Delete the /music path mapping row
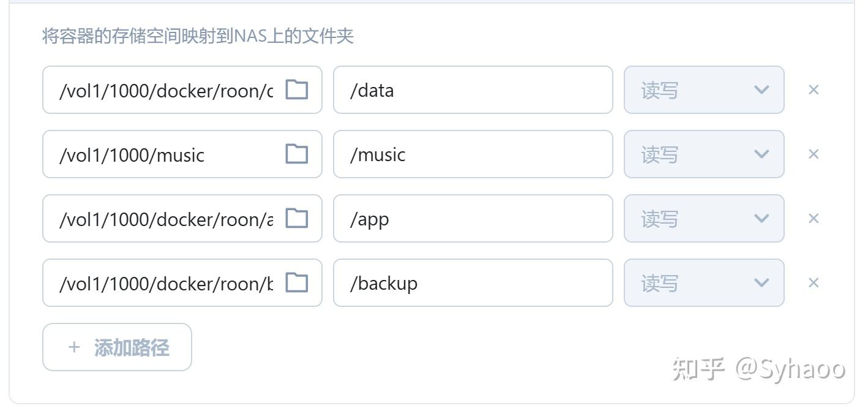Image resolution: width=868 pixels, height=408 pixels. point(814,154)
